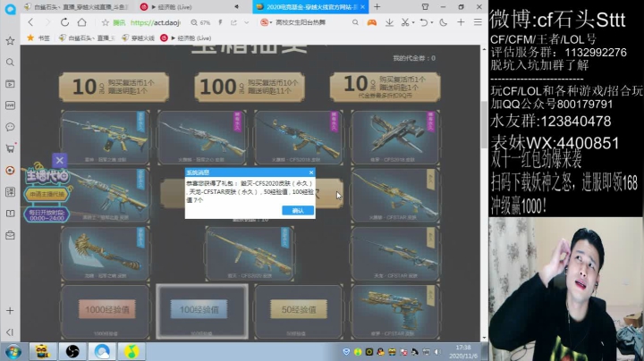
Task: Mute the 经济舱 Live tab speaker icon
Action: (x=236, y=7)
